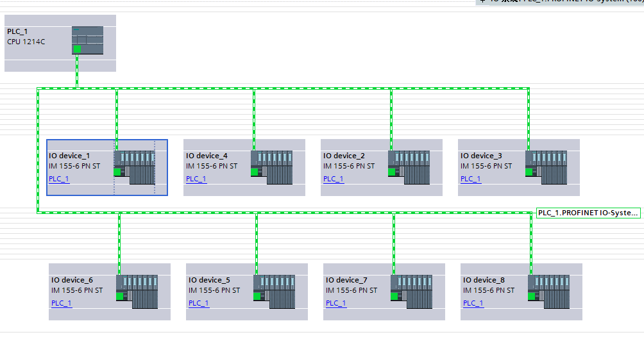The image size is (644, 337).
Task: Open the PLC_1 link under IO device_6
Action: pyautogui.click(x=62, y=304)
